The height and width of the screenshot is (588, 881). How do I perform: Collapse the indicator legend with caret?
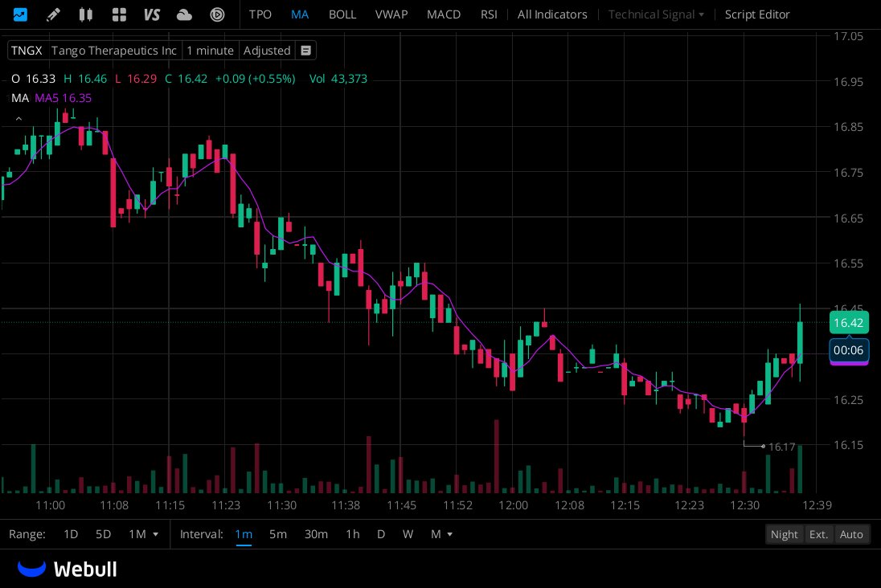(x=18, y=119)
